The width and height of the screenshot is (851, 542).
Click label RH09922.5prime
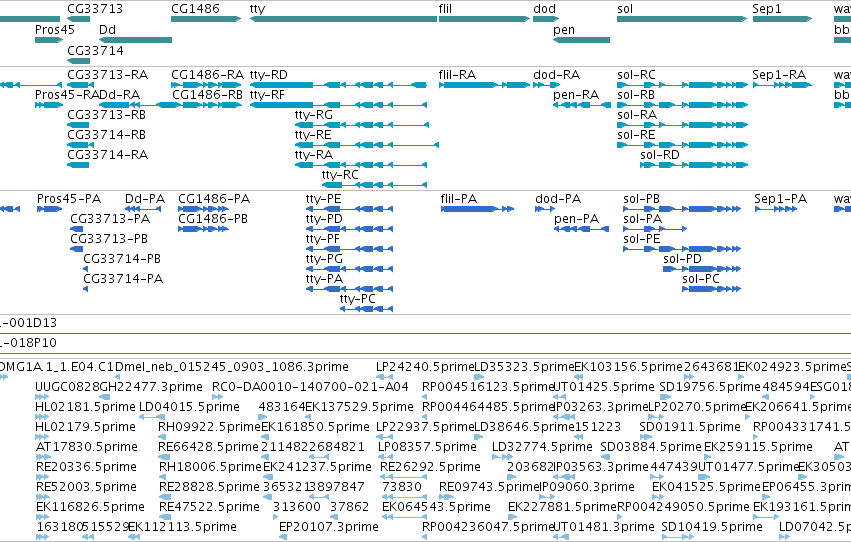coord(209,428)
